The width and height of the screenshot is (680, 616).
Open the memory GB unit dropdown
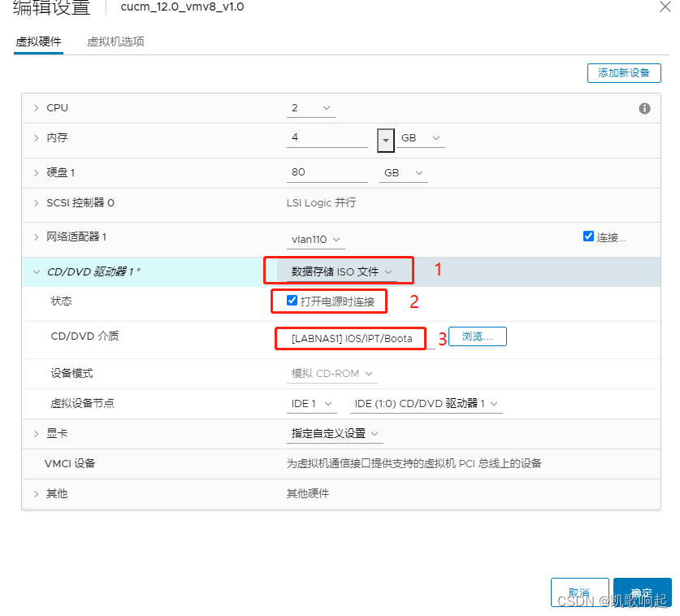418,137
